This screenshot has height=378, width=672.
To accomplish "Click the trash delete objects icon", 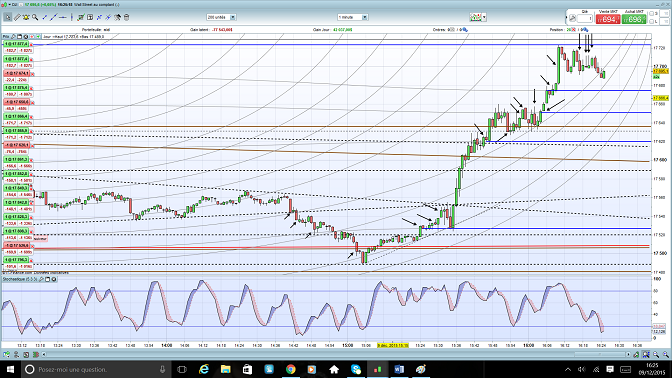I will [x=126, y=17].
